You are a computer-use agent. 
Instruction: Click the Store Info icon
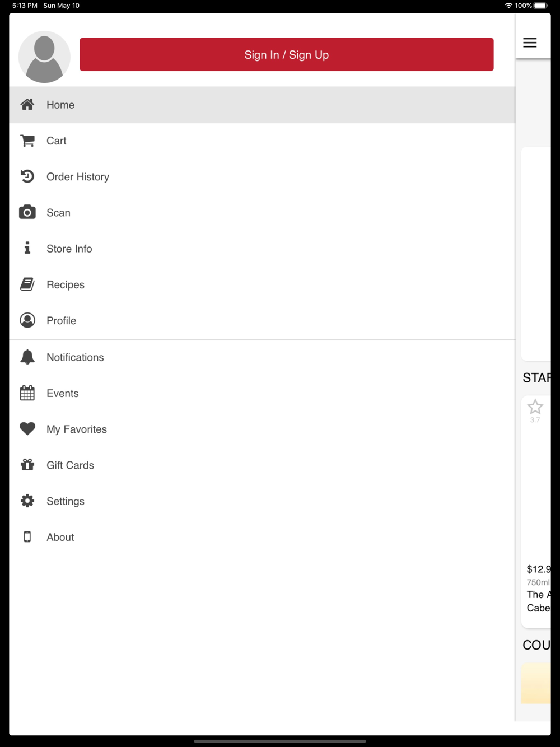27,248
